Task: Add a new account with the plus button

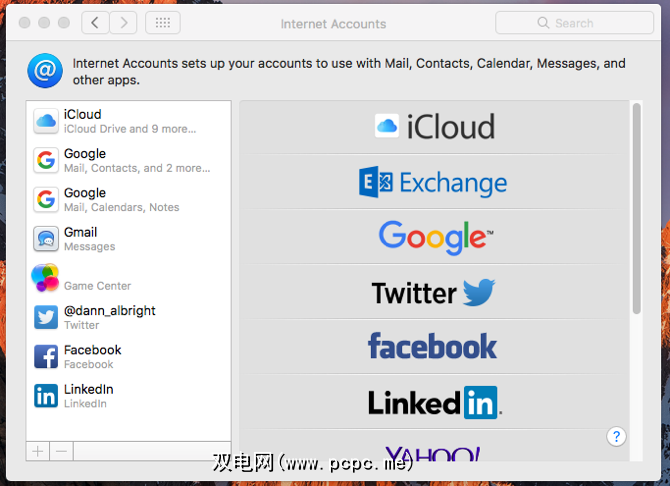Action: [38, 451]
